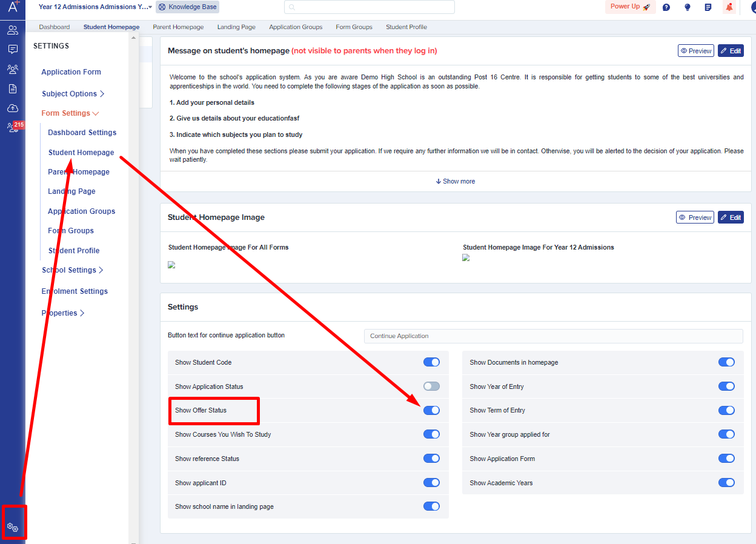The height and width of the screenshot is (544, 756).
Task: Preview the Student Homepage Image
Action: point(695,217)
